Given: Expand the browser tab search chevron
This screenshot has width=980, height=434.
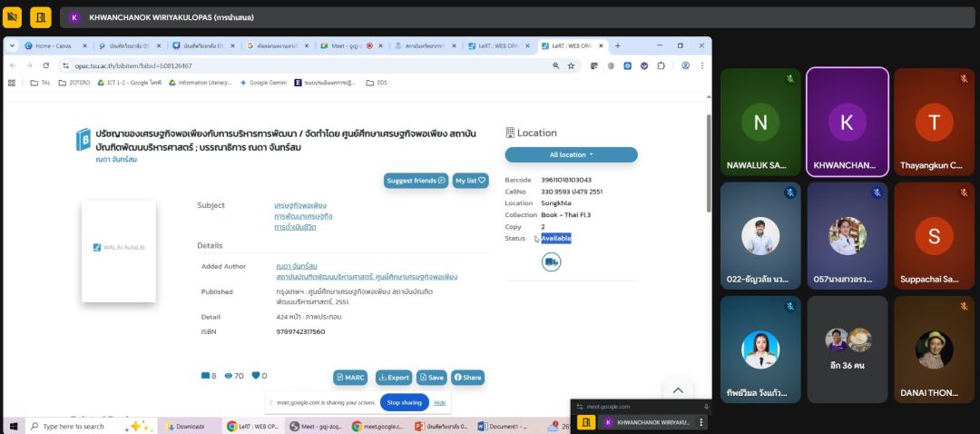Looking at the screenshot, I should pyautogui.click(x=12, y=45).
